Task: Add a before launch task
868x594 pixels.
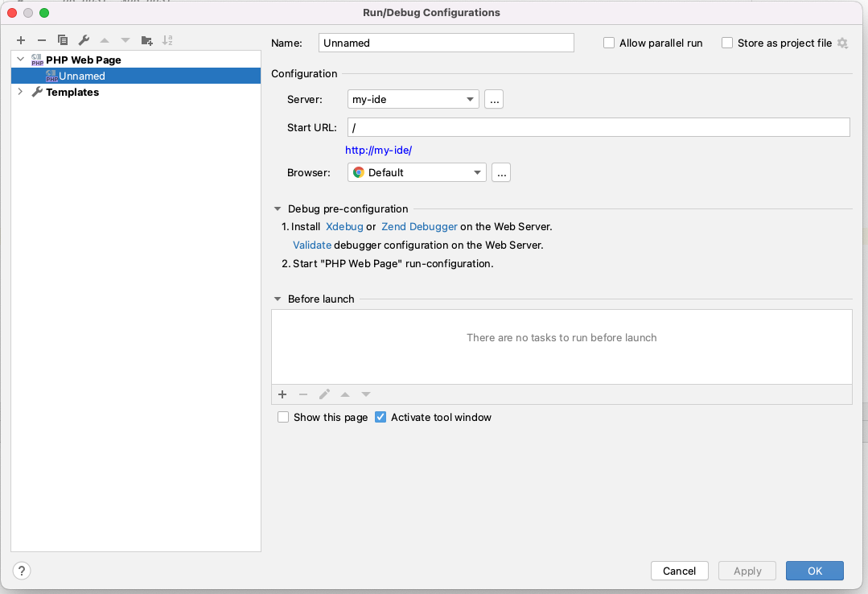Action: [x=282, y=394]
